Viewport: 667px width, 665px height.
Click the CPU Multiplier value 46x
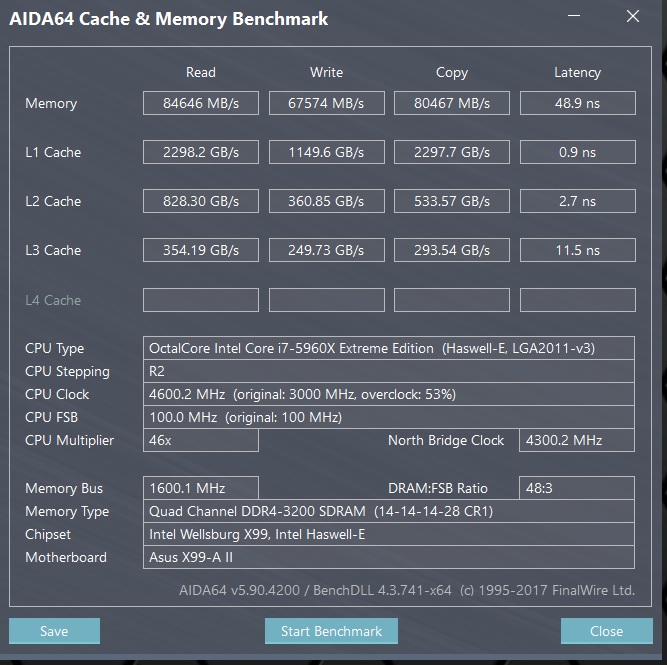(x=201, y=440)
